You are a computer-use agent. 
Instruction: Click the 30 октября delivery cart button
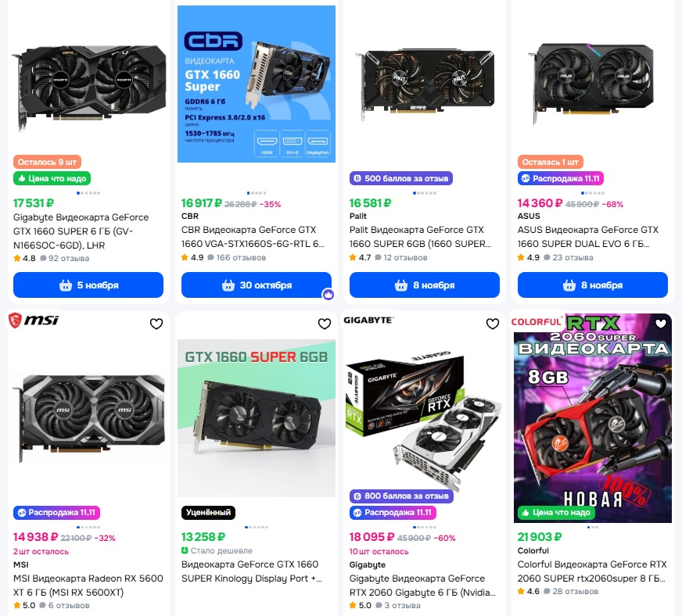[x=257, y=285]
